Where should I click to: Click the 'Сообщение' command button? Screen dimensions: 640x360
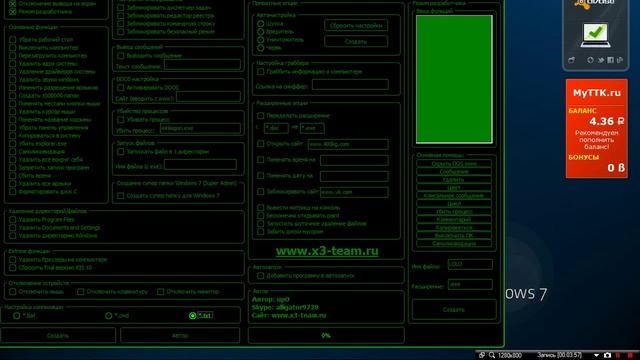click(x=454, y=172)
